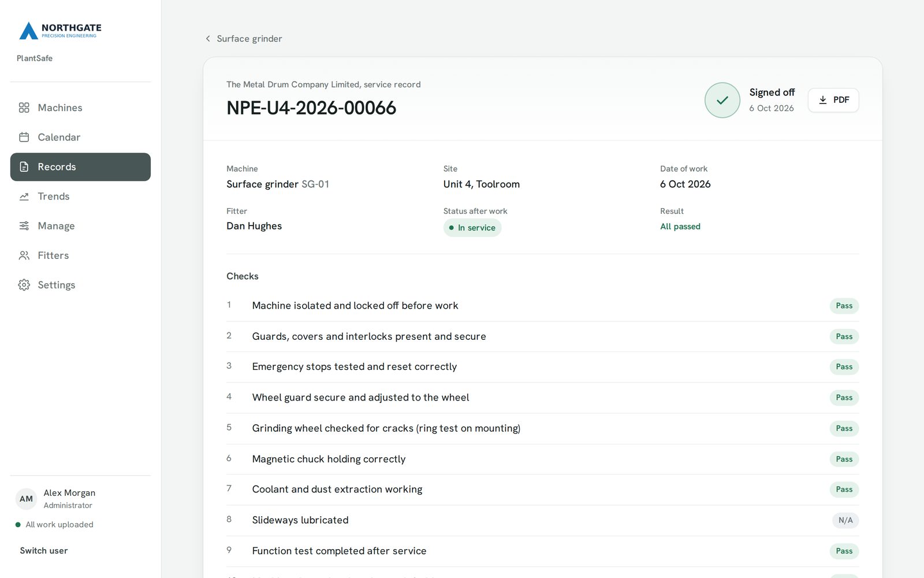Click Switch user
The width and height of the screenshot is (924, 578).
44,551
